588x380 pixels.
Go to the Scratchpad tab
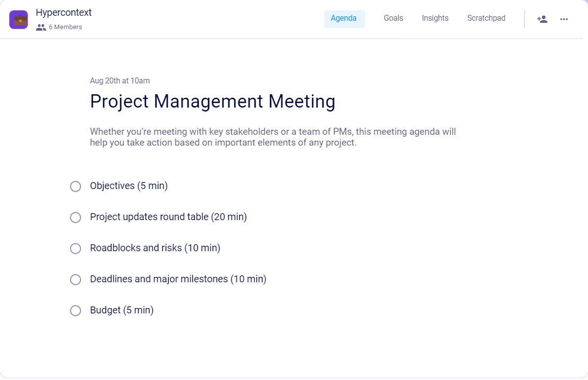[486, 18]
